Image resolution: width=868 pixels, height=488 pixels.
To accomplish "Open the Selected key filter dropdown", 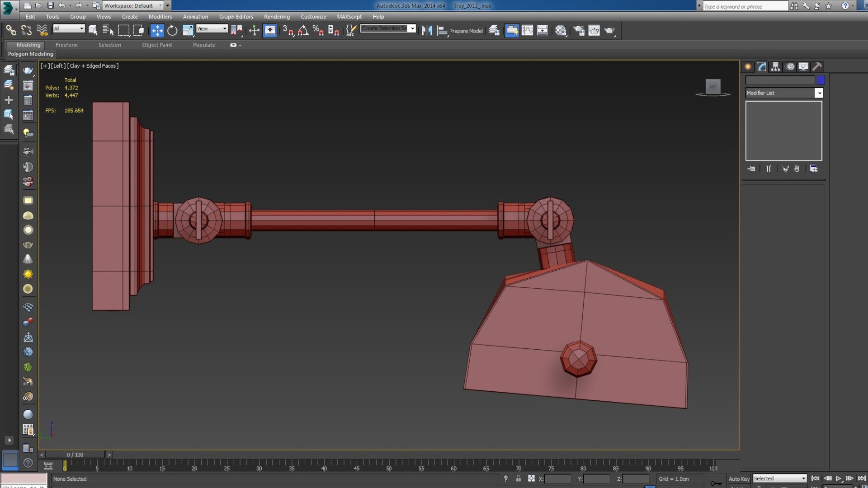I will 779,479.
